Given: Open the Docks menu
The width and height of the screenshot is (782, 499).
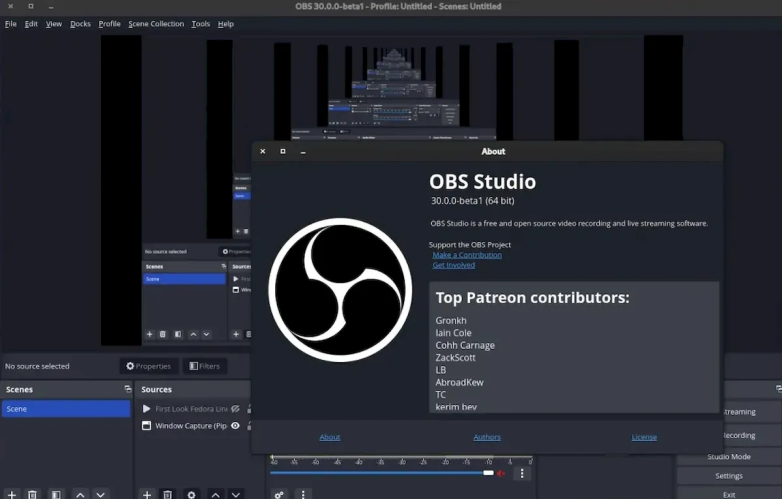Looking at the screenshot, I should coord(80,24).
